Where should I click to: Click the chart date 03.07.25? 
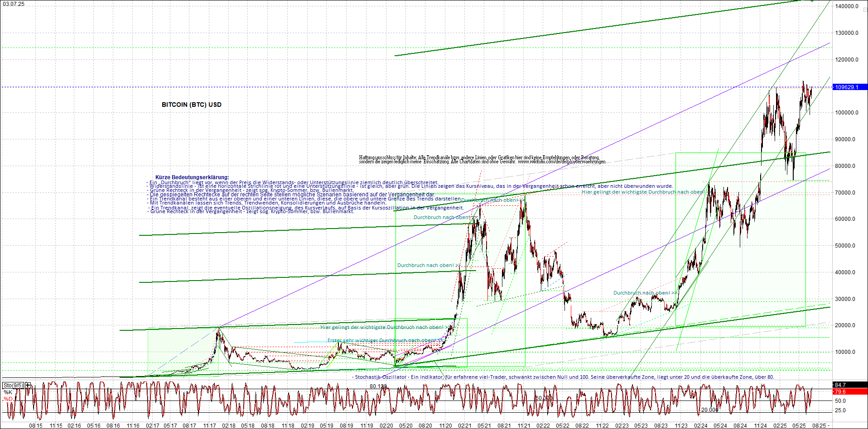(14, 4)
